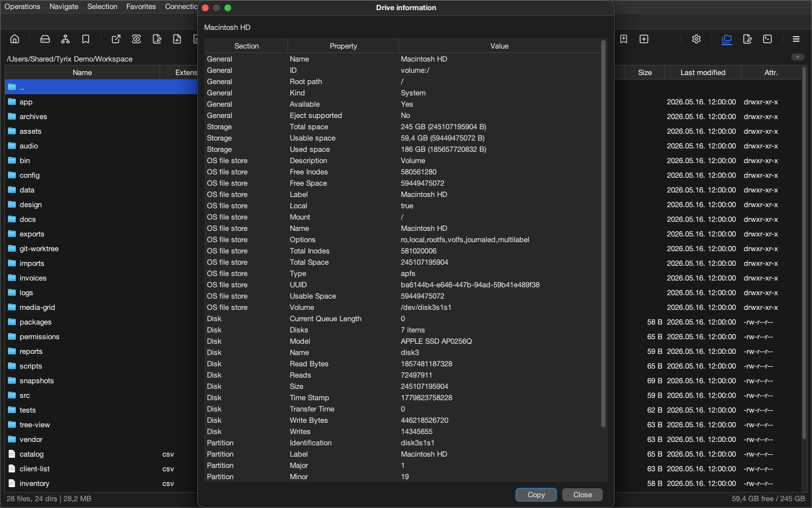812x508 pixels.
Task: Click the Drive information dialog vertical scrollbar
Action: (x=603, y=234)
